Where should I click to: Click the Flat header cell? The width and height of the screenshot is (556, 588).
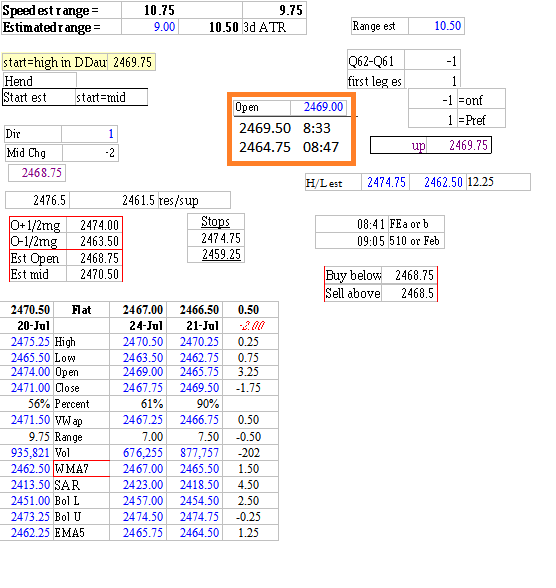(81, 310)
